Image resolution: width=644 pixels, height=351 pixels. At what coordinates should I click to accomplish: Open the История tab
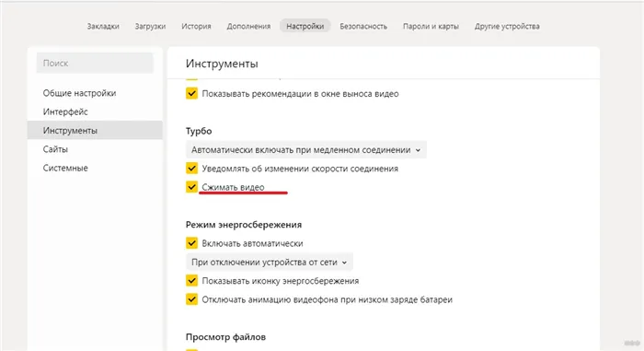(x=196, y=27)
